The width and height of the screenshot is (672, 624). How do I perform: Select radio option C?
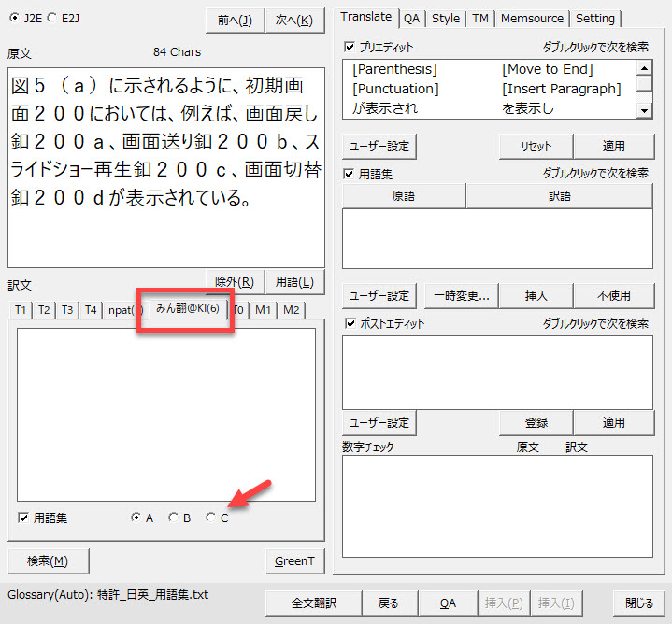click(210, 518)
